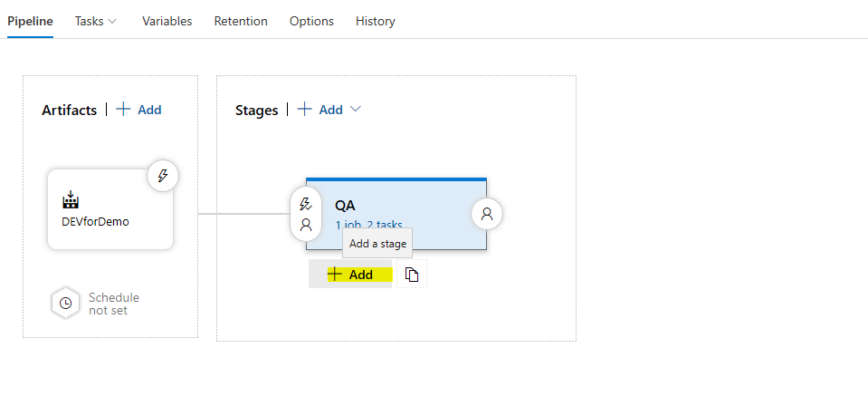Open pre-deployment conditions on QA stage
This screenshot has height=396, width=868.
coord(306,214)
